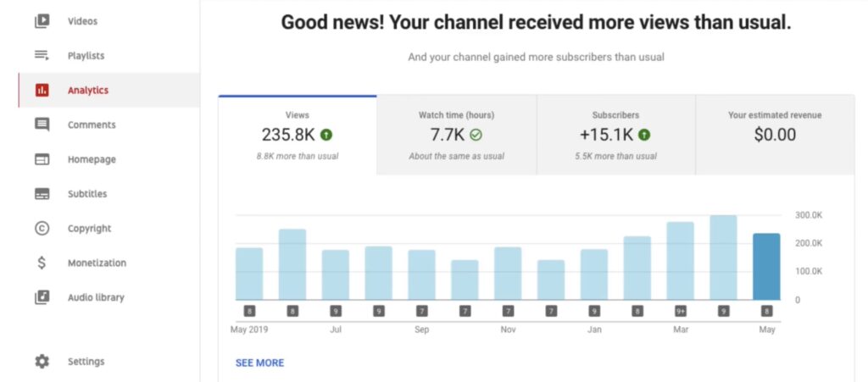868x382 pixels.
Task: Select the dark blue May bar
Action: pos(766,266)
